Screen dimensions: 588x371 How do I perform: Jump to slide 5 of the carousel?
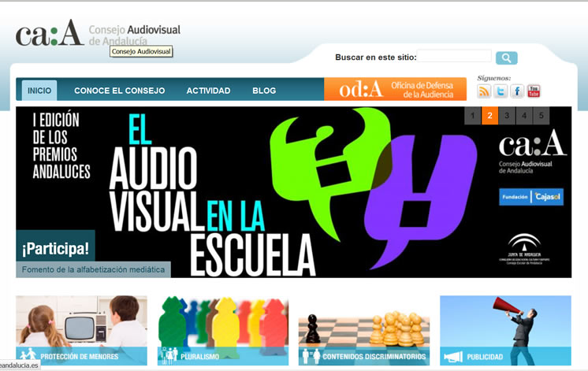(x=541, y=116)
